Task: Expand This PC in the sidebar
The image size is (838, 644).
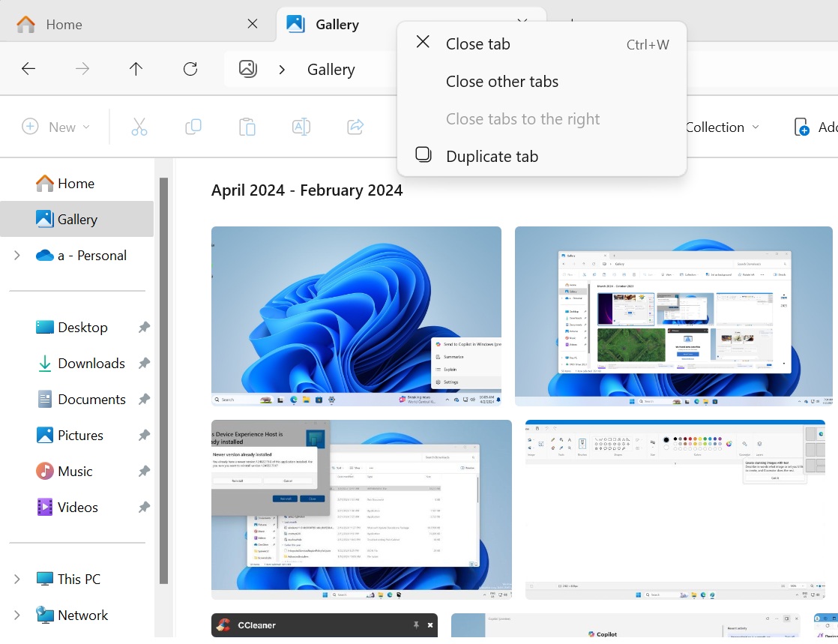Action: point(16,578)
